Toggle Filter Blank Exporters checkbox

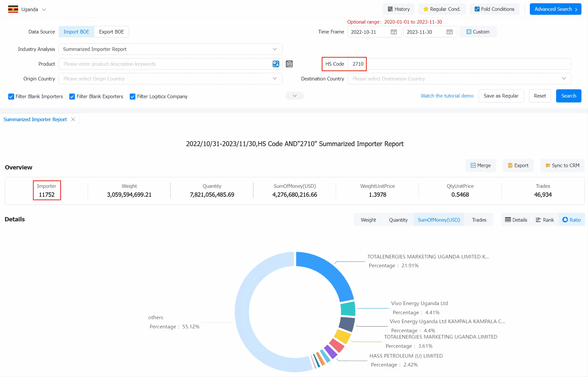72,97
